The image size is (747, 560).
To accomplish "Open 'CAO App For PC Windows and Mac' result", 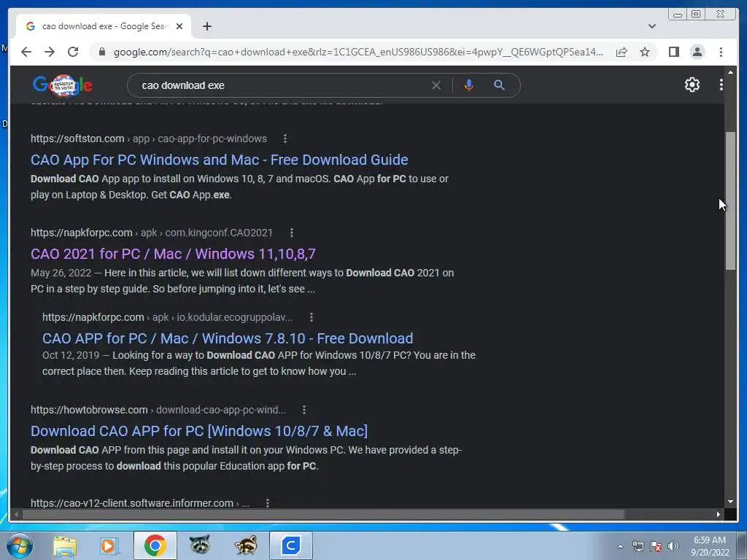I will (x=219, y=160).
